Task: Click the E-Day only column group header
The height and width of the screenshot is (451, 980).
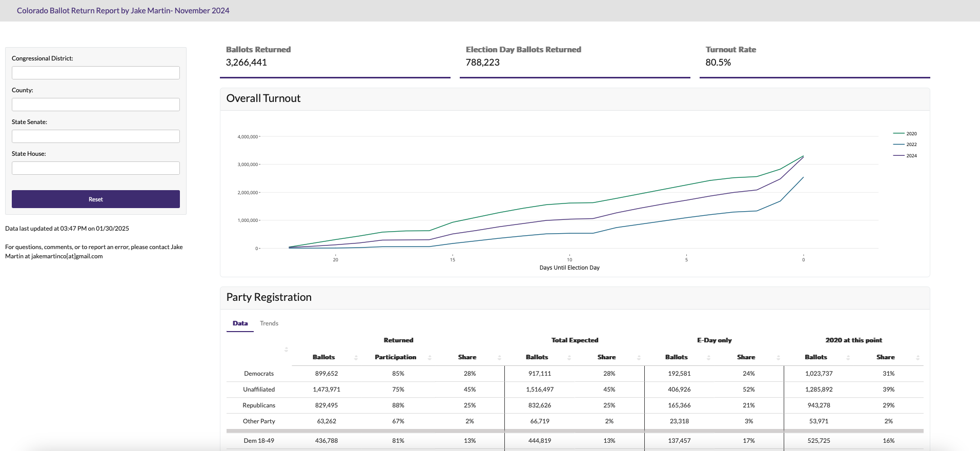Action: [x=714, y=340]
